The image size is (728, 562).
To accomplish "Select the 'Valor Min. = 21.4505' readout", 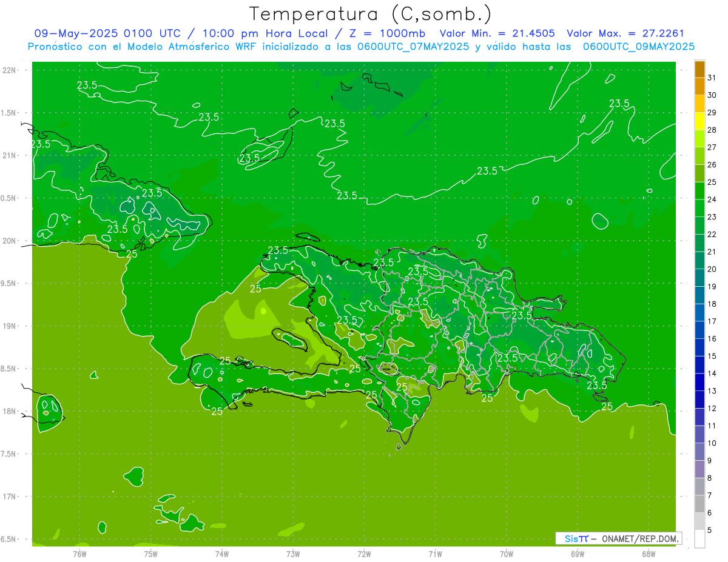I will [497, 33].
